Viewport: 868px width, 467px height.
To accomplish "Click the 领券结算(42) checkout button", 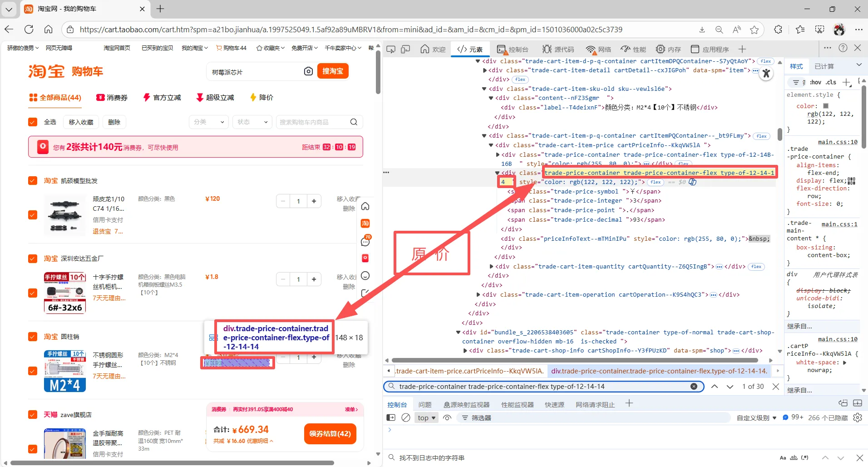I will (x=330, y=433).
